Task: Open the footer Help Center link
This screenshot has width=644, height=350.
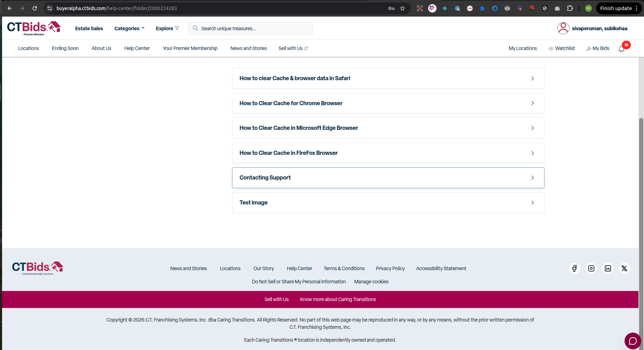Action: pyautogui.click(x=299, y=268)
